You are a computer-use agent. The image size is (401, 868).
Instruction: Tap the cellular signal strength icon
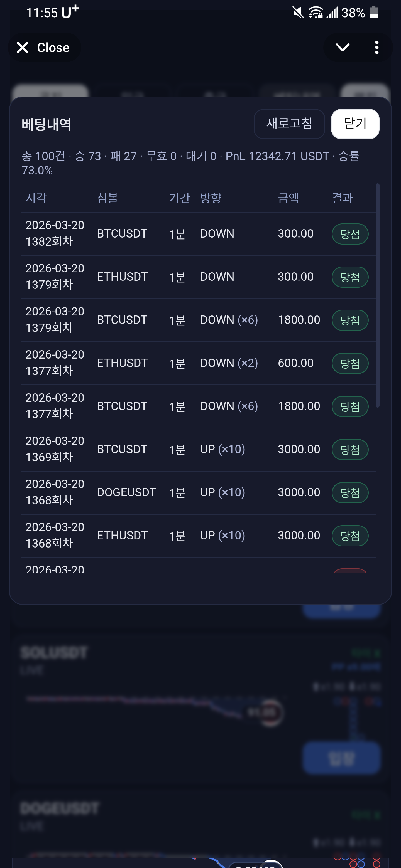(332, 13)
